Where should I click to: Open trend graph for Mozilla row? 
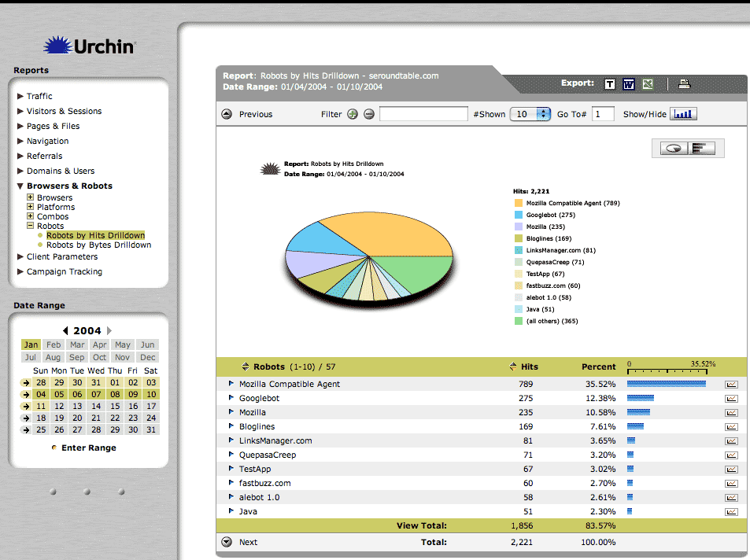click(x=731, y=413)
